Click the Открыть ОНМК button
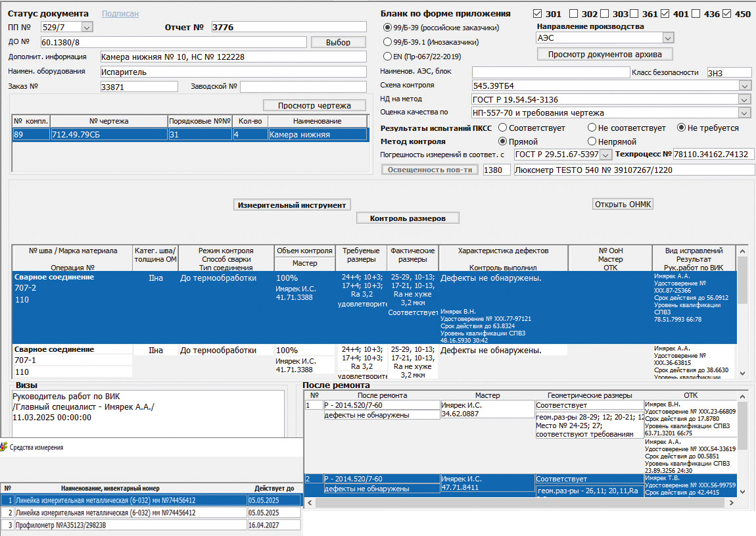The width and height of the screenshot is (756, 536). [x=623, y=204]
